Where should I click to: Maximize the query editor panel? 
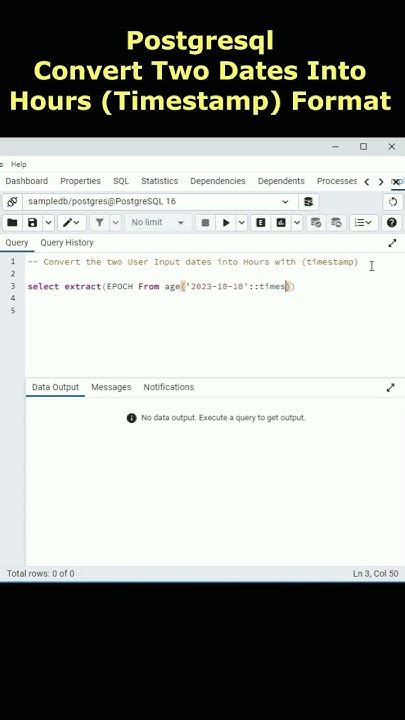tap(392, 243)
